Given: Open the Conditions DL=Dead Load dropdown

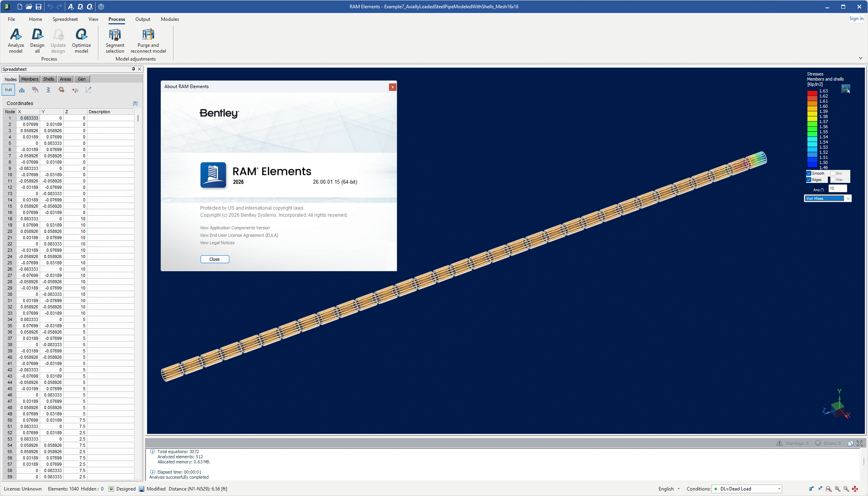Looking at the screenshot, I should (746, 489).
